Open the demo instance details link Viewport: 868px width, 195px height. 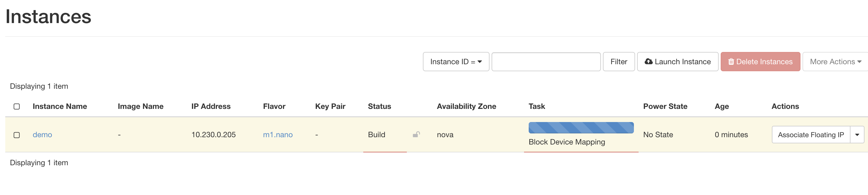pyautogui.click(x=42, y=134)
